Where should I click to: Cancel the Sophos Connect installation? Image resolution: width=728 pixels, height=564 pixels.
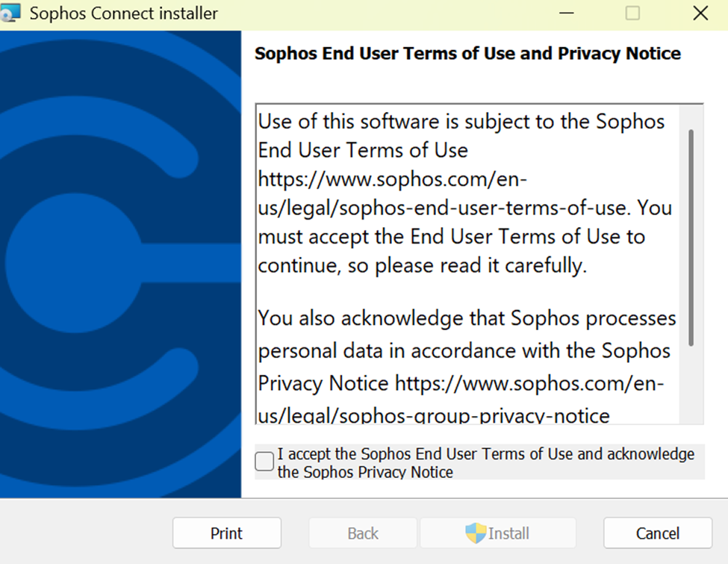click(x=657, y=533)
